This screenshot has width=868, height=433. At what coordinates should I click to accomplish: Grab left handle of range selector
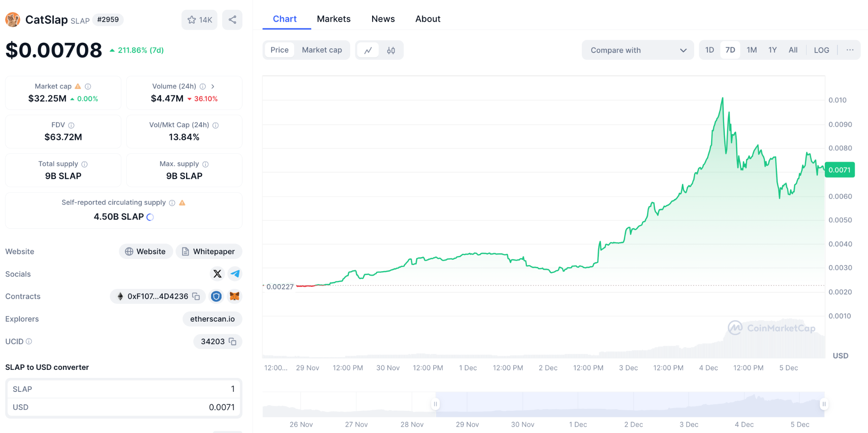435,404
